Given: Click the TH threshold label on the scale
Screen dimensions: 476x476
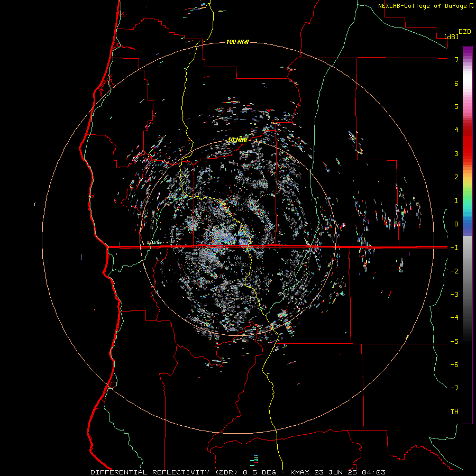Looking at the screenshot, I should click(454, 412).
